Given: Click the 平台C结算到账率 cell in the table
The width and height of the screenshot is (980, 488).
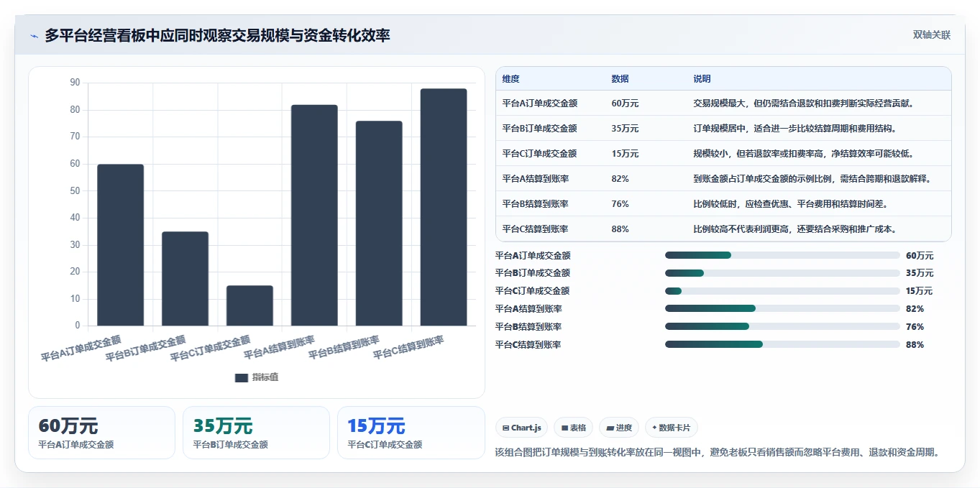Looking at the screenshot, I should (x=535, y=229).
